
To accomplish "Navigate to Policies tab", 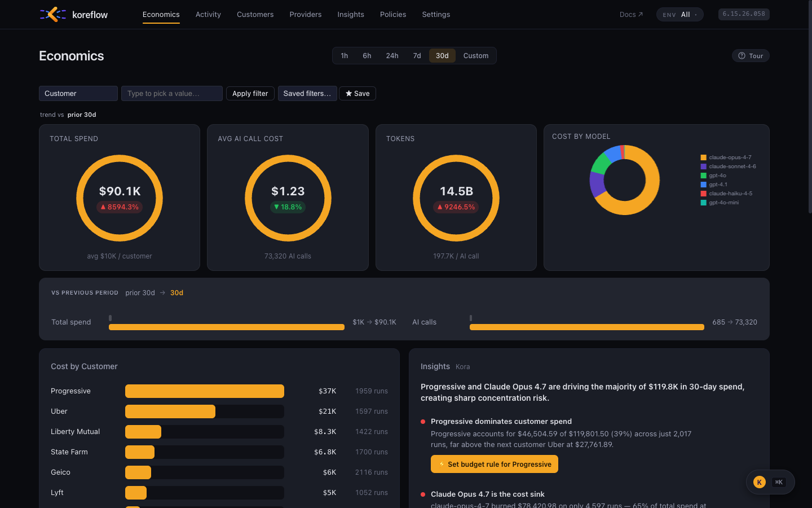I will pos(393,15).
